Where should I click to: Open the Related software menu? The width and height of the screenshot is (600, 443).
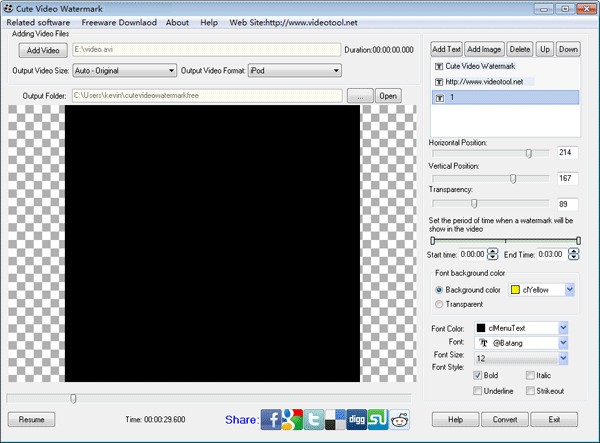coord(40,22)
